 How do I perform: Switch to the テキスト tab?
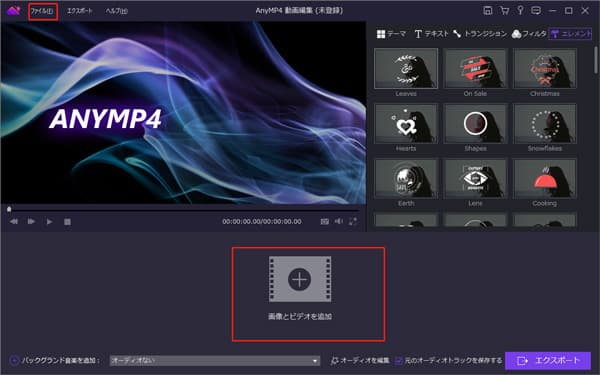431,34
